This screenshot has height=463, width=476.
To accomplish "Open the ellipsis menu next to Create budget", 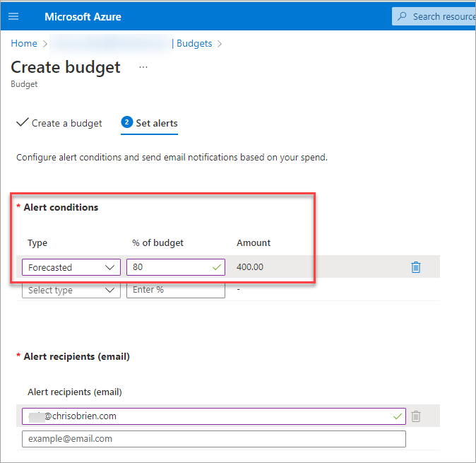I will 143,67.
